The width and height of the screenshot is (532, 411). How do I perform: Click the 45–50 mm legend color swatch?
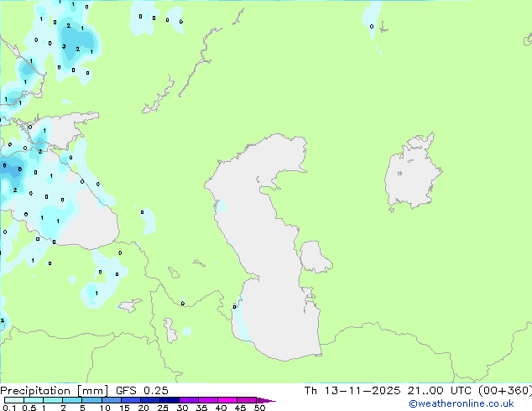[247, 400]
